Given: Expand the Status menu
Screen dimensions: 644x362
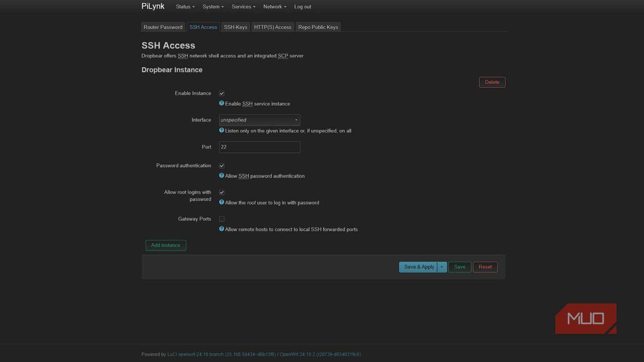Looking at the screenshot, I should tap(185, 7).
